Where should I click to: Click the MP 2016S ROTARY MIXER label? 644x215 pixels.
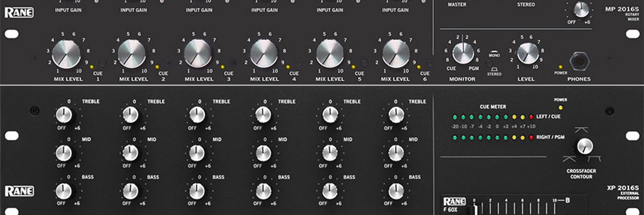click(623, 14)
